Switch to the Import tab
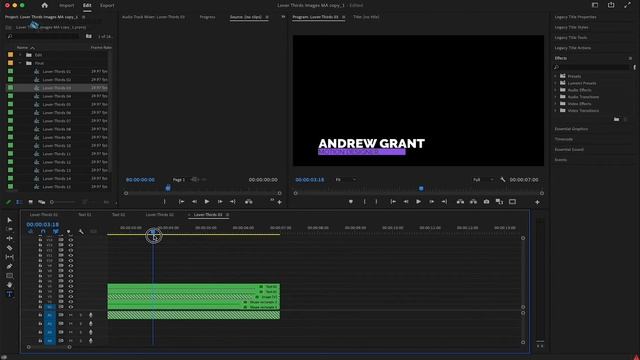This screenshot has width=640, height=360. [x=67, y=6]
